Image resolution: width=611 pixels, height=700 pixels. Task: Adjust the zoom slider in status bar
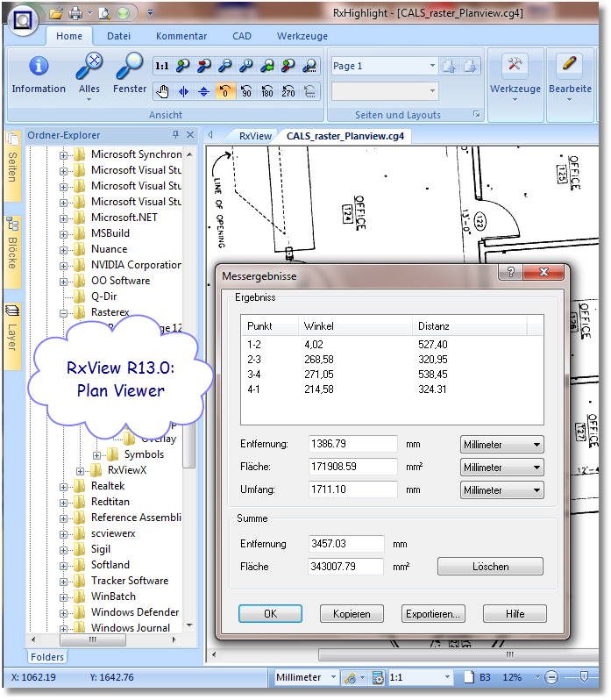(583, 677)
